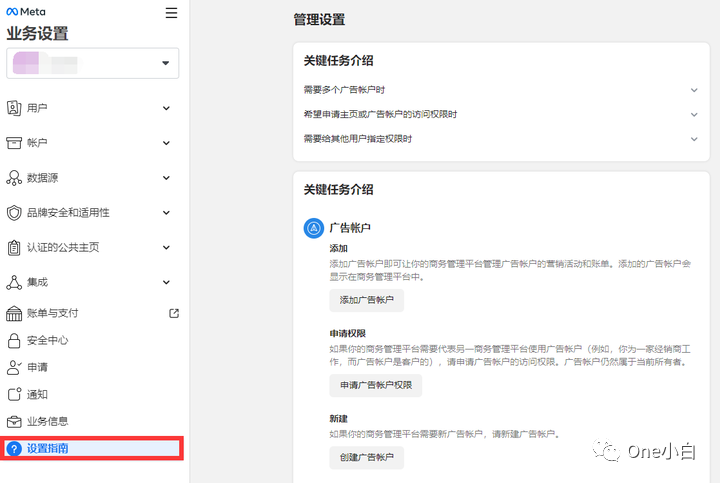Expand the 用户 section chevron
The width and height of the screenshot is (720, 483).
point(166,108)
